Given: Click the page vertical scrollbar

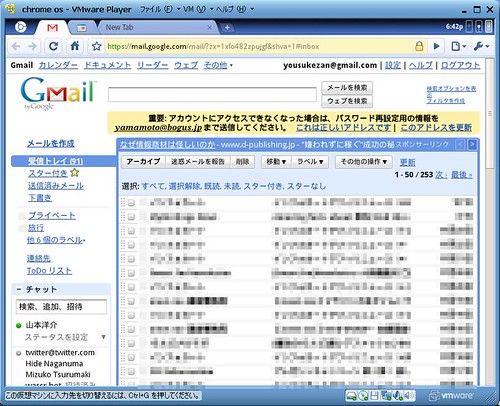Looking at the screenshot, I should [490, 113].
